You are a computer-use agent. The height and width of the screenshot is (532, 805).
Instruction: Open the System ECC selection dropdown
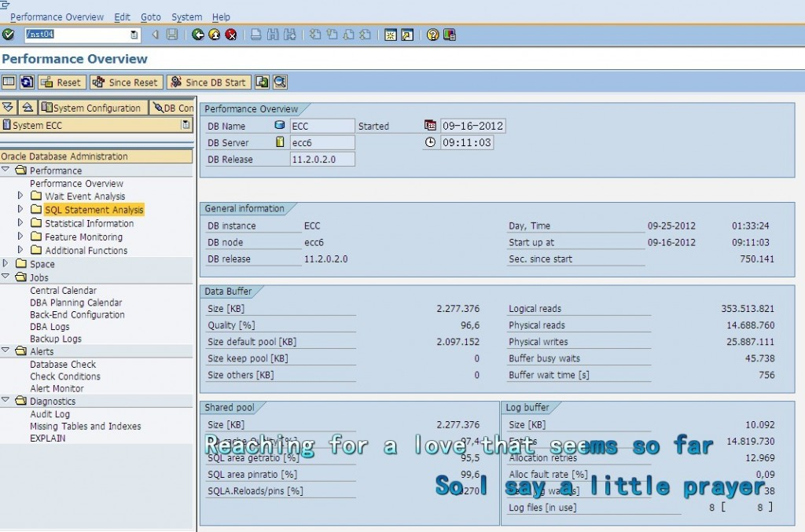coord(186,124)
